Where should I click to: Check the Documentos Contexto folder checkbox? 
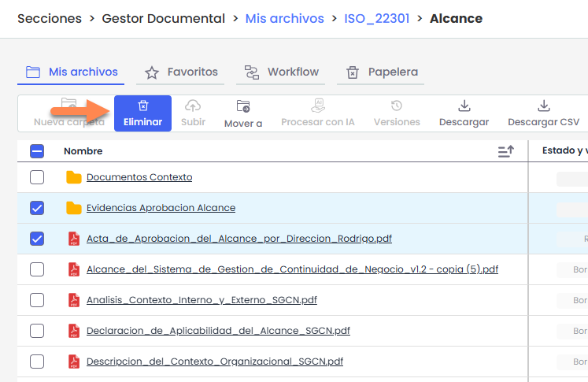(37, 177)
